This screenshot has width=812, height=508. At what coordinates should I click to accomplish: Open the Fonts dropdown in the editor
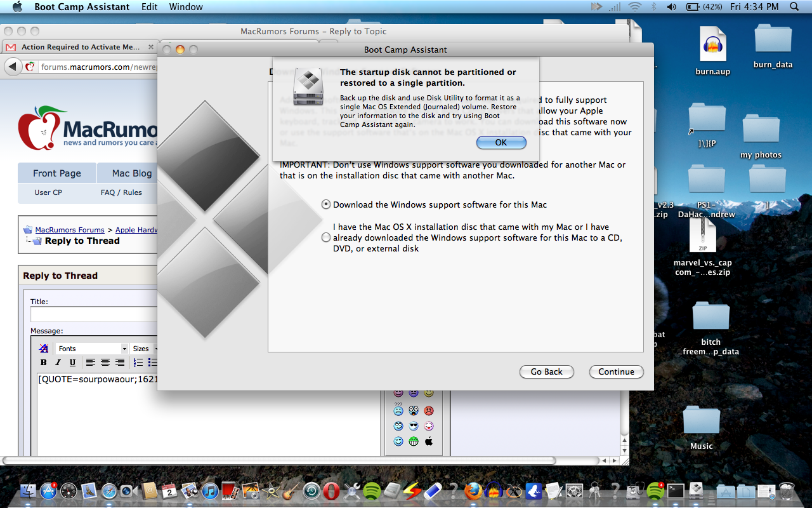[92, 349]
